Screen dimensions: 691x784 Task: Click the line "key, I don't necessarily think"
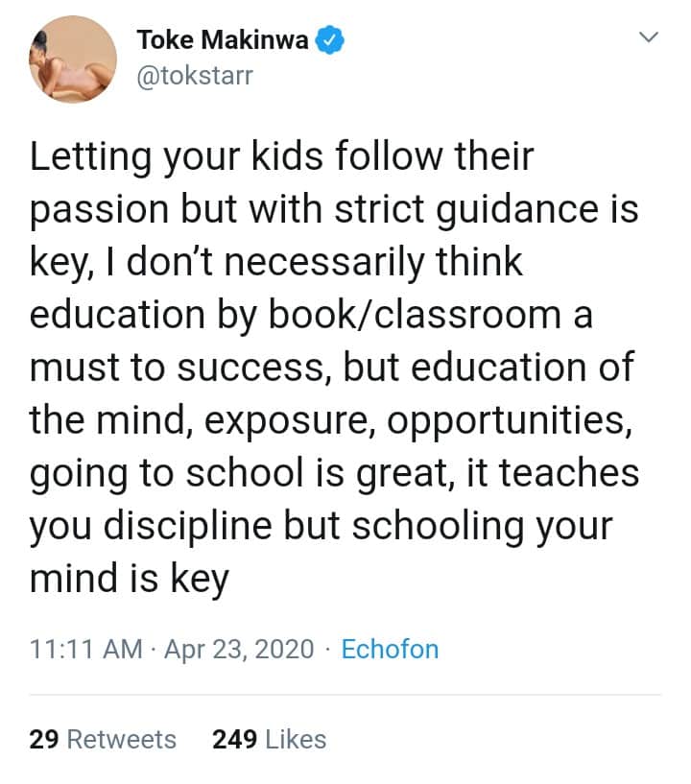click(276, 263)
